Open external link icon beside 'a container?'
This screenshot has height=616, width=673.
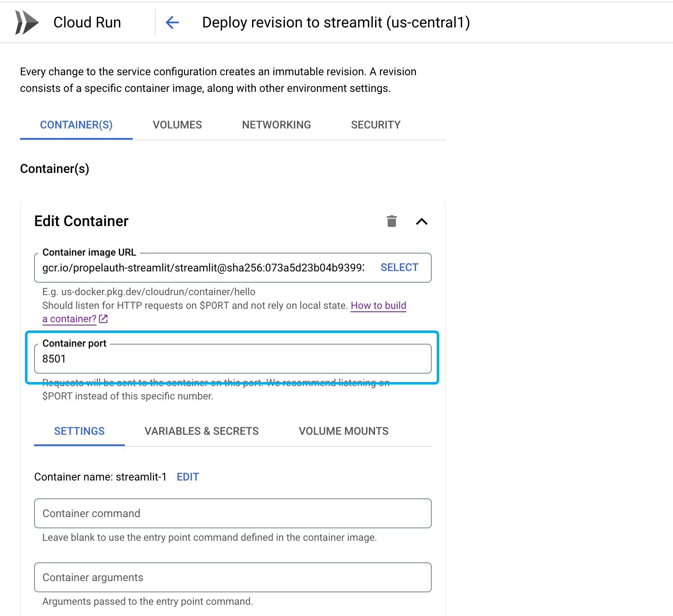tap(104, 319)
